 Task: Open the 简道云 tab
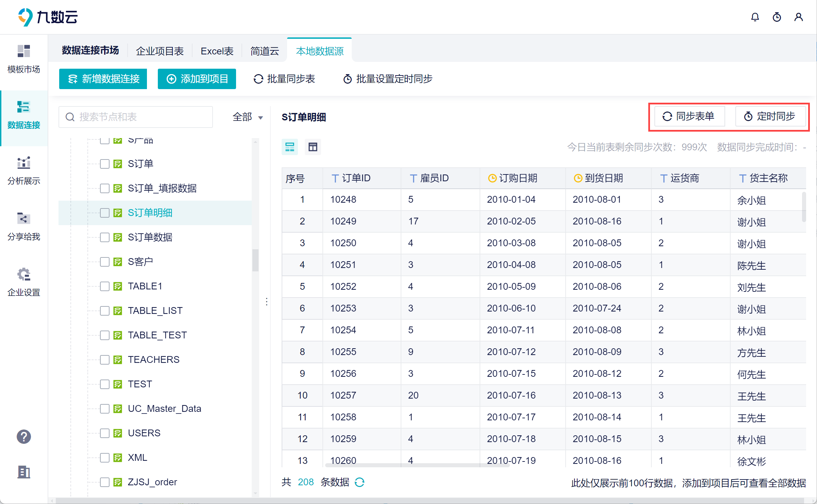click(x=265, y=51)
